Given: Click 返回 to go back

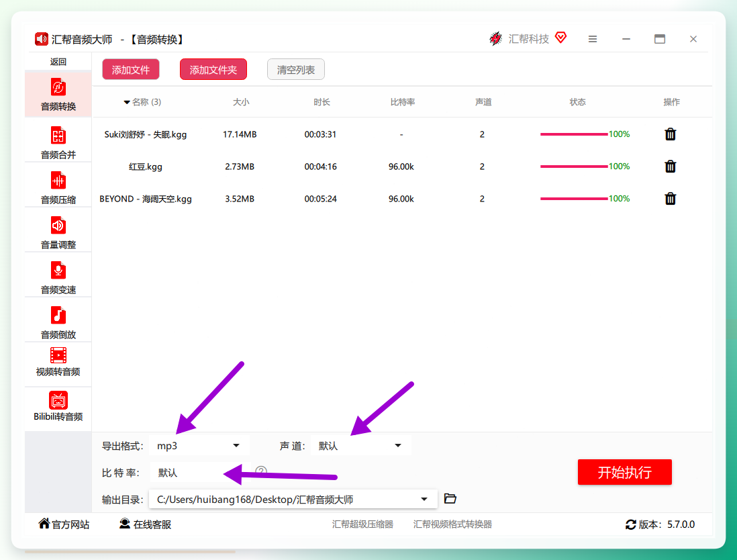Looking at the screenshot, I should point(58,62).
